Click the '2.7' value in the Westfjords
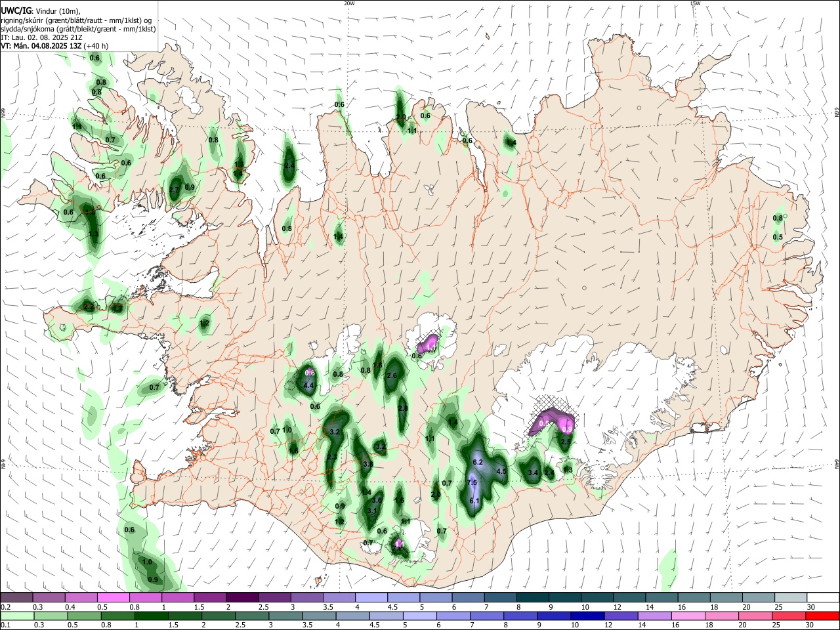The width and height of the screenshot is (840, 630). (174, 190)
